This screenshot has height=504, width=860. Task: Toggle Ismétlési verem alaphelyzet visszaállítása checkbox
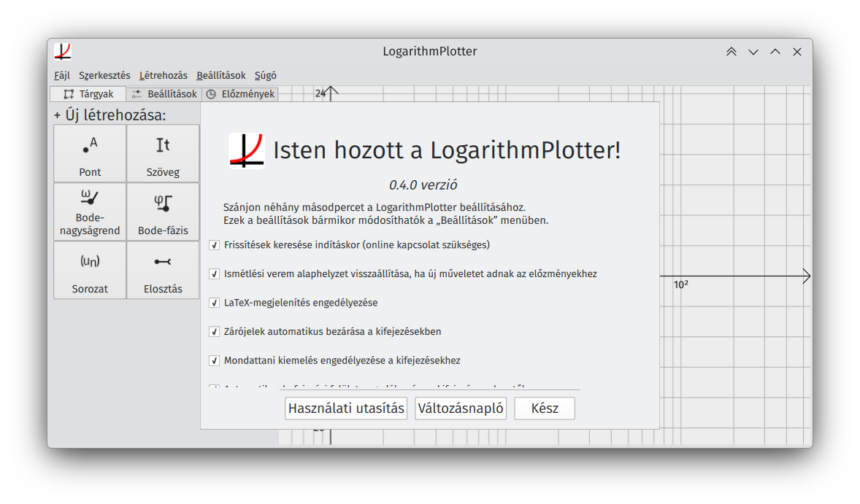(215, 274)
